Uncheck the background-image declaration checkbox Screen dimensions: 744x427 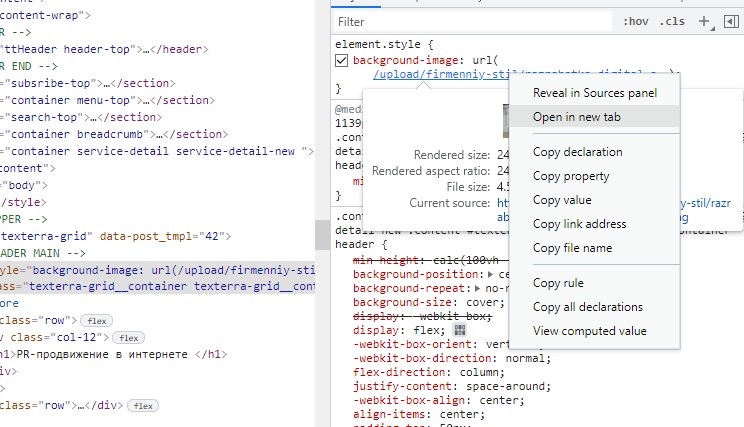342,61
